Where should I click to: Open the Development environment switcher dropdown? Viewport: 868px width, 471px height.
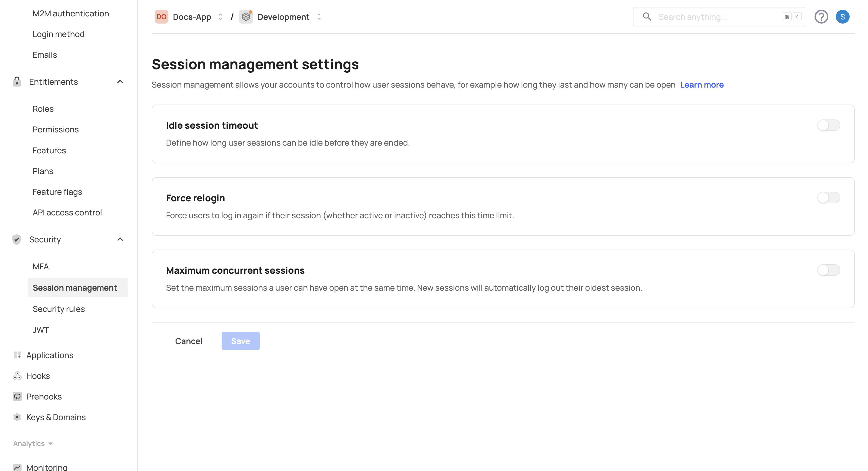pos(319,17)
